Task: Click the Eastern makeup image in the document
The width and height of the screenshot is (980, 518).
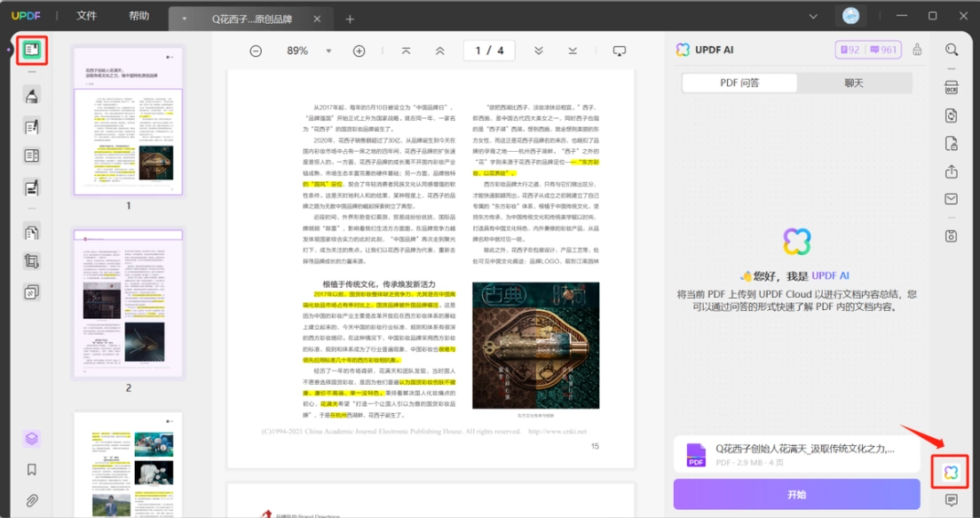Action: pyautogui.click(x=535, y=346)
